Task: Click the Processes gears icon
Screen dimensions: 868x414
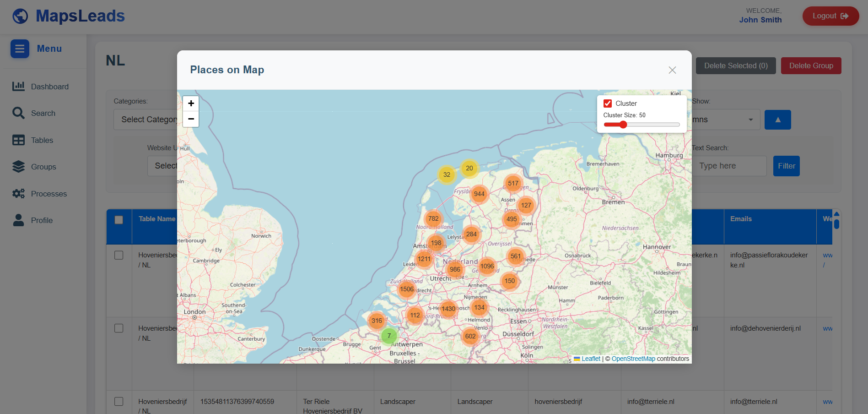Action: [x=18, y=194]
